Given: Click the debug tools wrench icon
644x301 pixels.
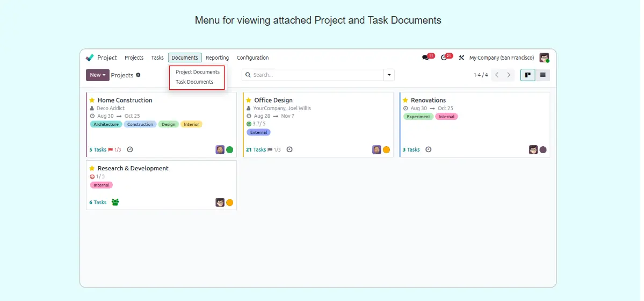Looking at the screenshot, I should 461,58.
